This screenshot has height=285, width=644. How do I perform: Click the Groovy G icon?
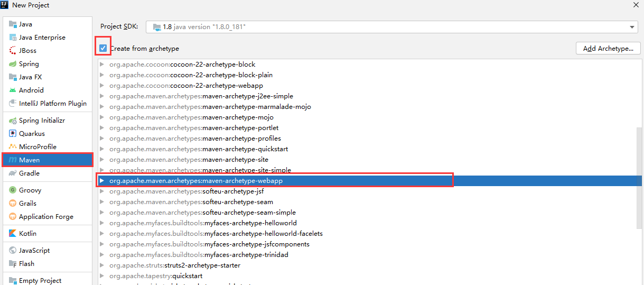13,190
